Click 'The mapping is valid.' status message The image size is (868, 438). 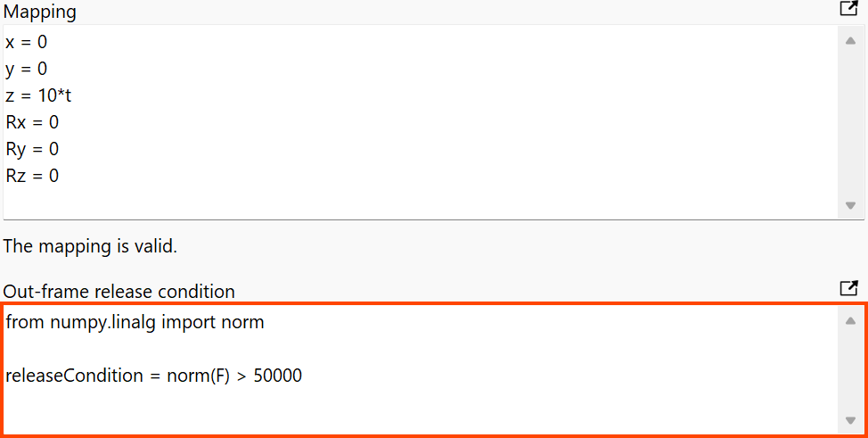(x=90, y=245)
